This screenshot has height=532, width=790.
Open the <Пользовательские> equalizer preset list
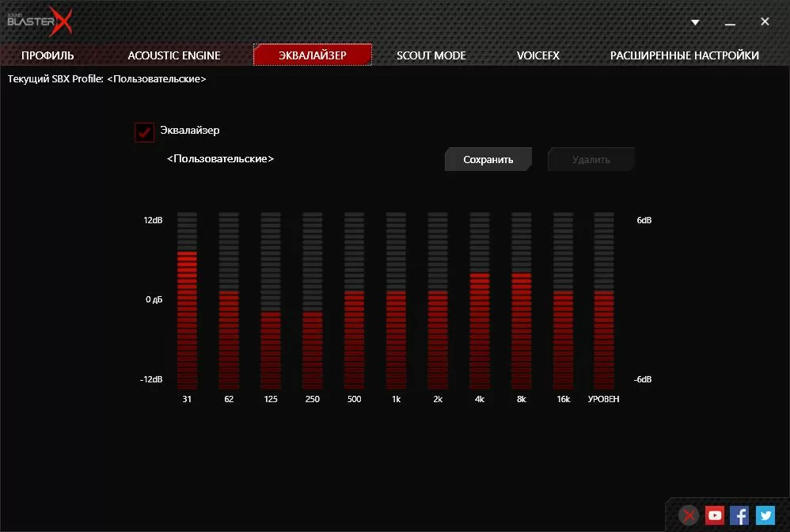(x=221, y=159)
